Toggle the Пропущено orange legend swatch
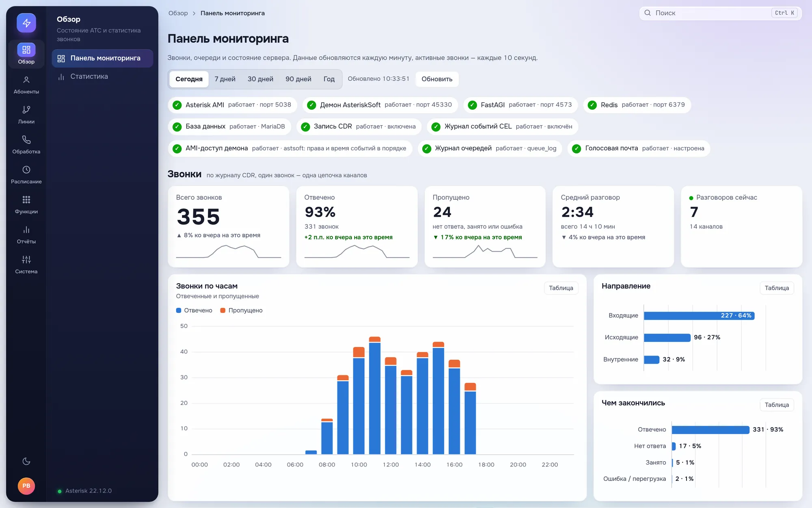This screenshot has height=508, width=812. point(223,310)
